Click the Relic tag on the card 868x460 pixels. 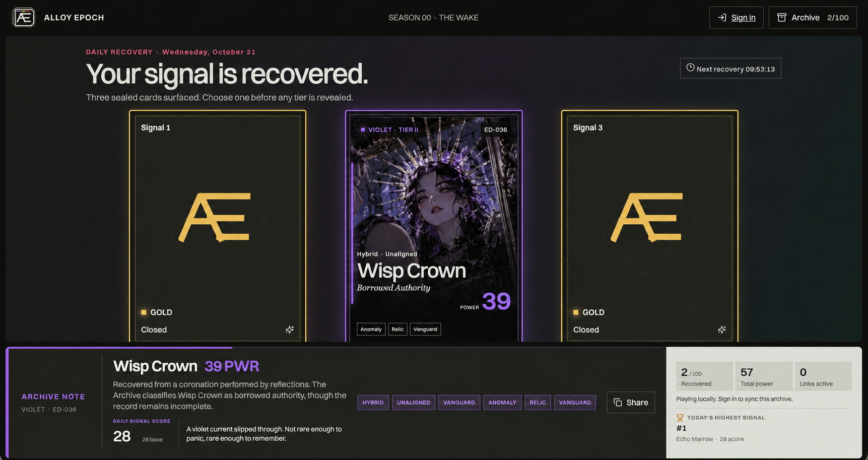397,329
